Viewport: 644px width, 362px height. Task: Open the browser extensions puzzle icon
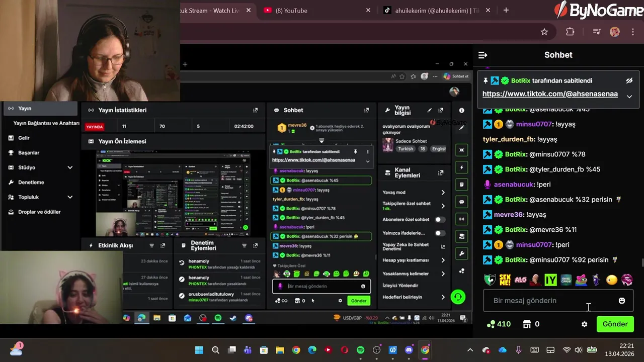(x=570, y=32)
